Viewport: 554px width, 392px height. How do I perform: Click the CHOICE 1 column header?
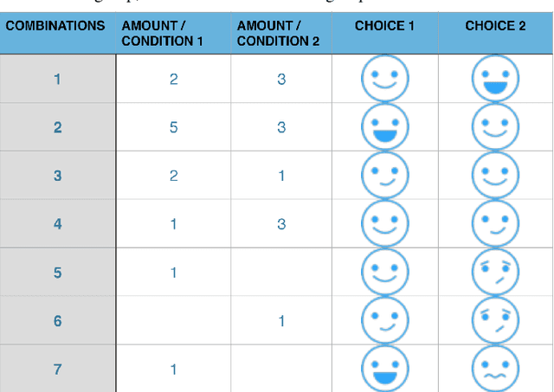[384, 26]
